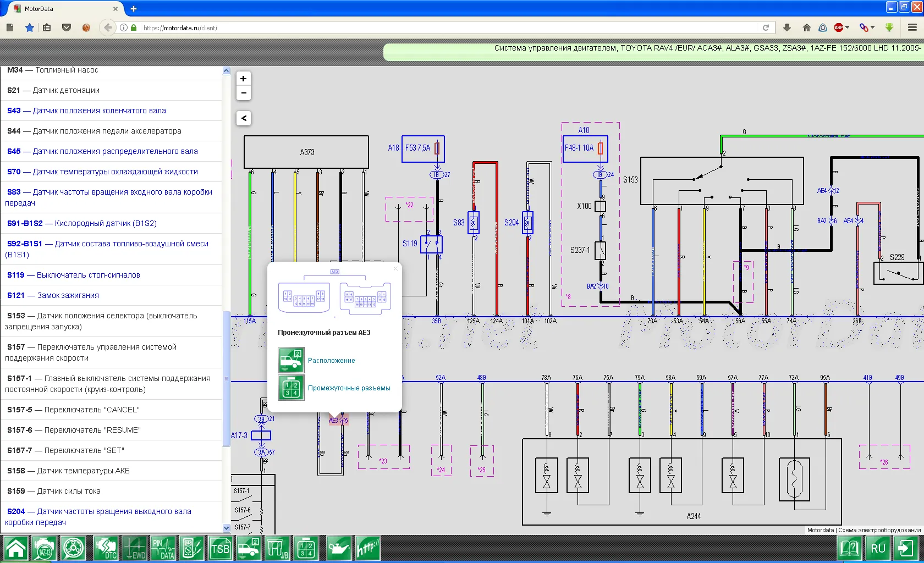Screen dimensions: 924x563
Task: Open the TSB bulletins icon
Action: (x=220, y=549)
